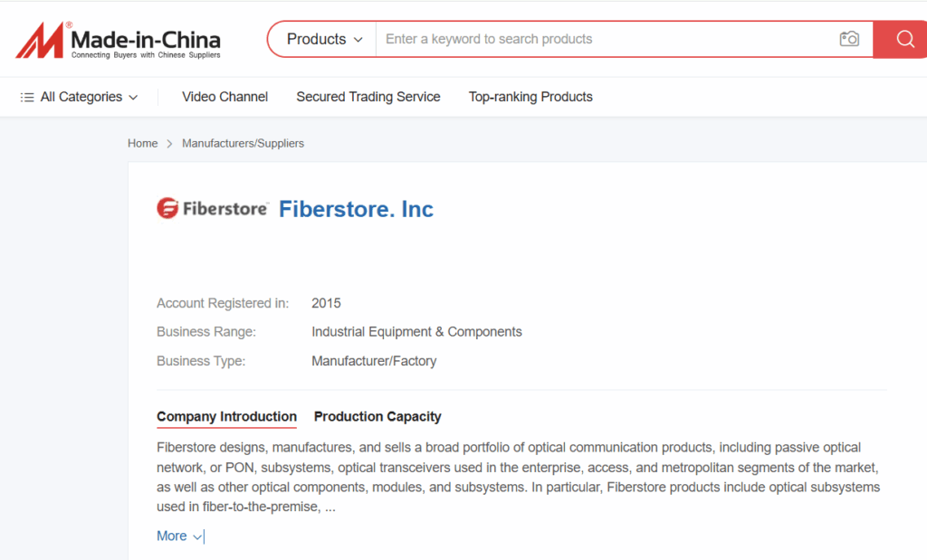927x560 pixels.
Task: Click the Industrial Equipment & Components text
Action: click(416, 332)
